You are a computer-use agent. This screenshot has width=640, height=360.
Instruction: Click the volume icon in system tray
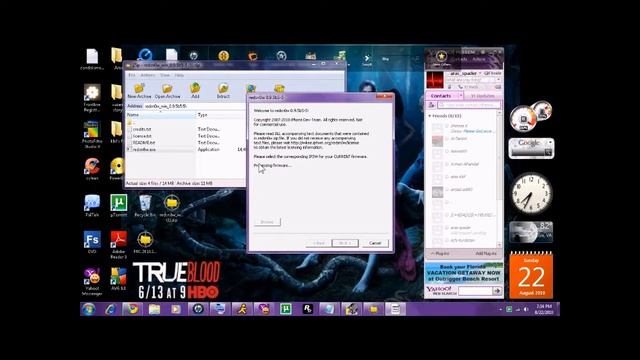tap(526, 309)
